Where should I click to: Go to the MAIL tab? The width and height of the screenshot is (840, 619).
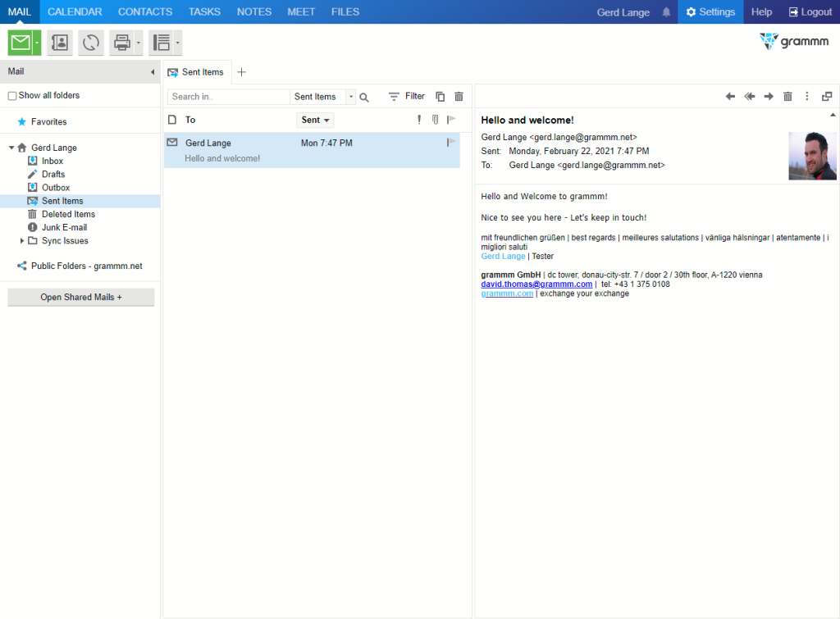tap(20, 11)
